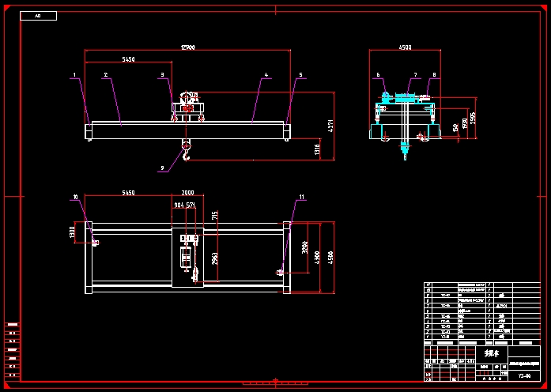Click part callout number 5 at right end
Viewport: 551px width, 392px height.
click(x=300, y=76)
